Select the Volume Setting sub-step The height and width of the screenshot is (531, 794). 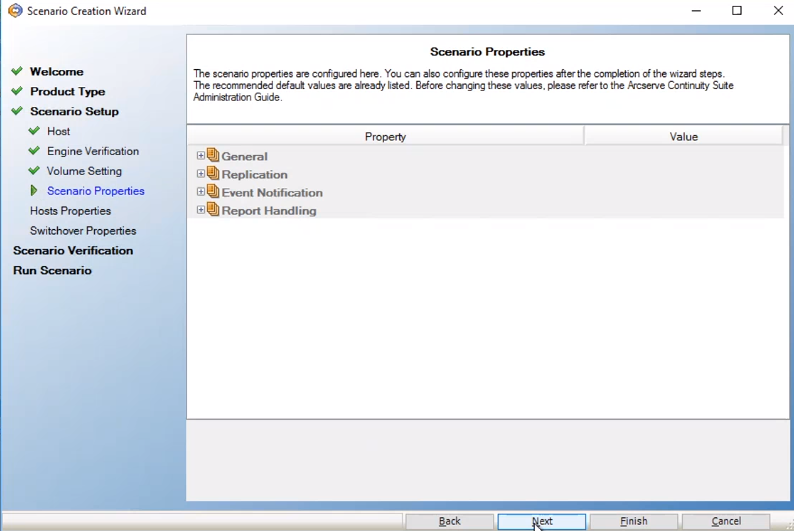[85, 171]
